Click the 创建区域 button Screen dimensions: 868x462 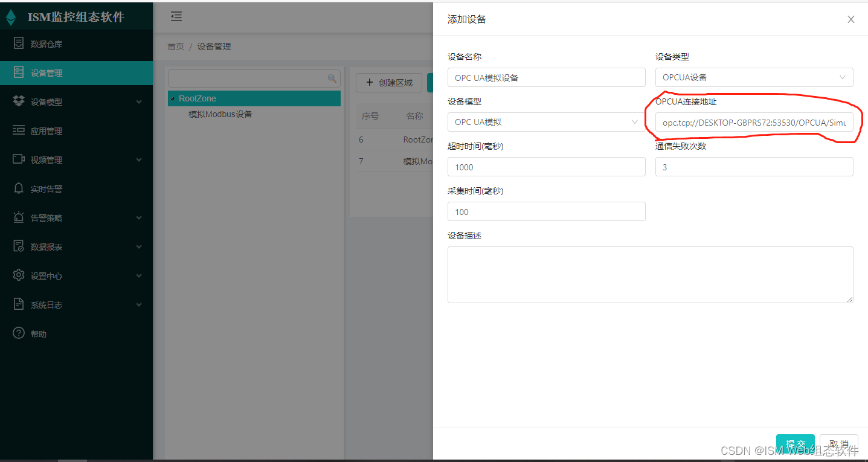point(389,83)
